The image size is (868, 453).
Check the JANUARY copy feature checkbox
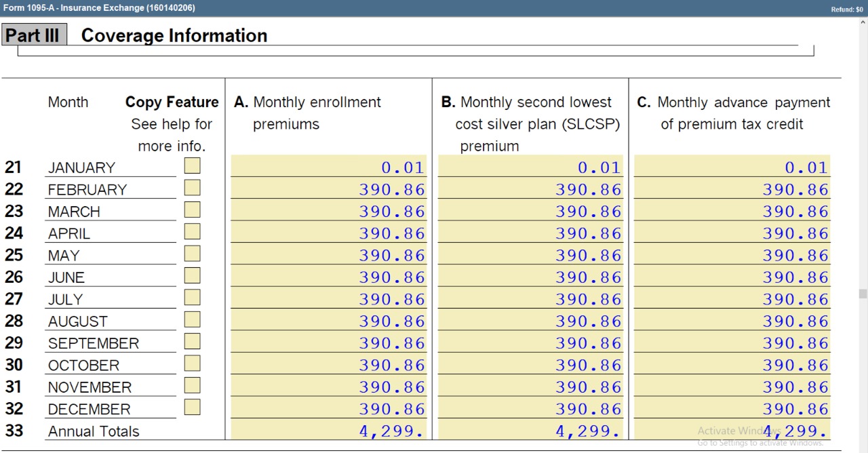193,166
